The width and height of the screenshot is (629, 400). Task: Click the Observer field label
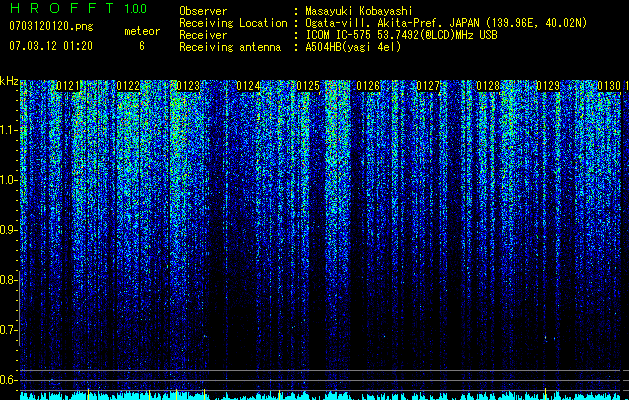click(203, 11)
